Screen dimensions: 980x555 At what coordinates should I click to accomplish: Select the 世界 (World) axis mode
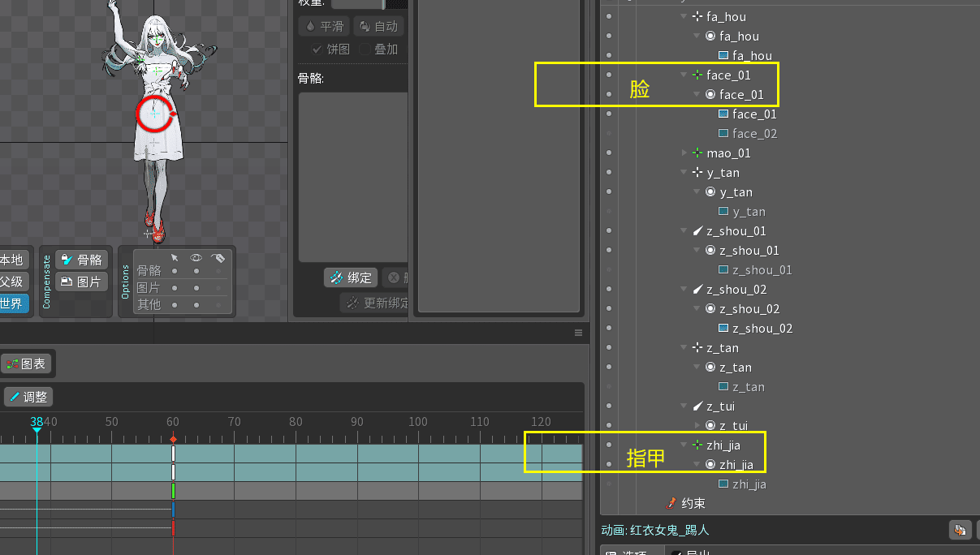[11, 303]
